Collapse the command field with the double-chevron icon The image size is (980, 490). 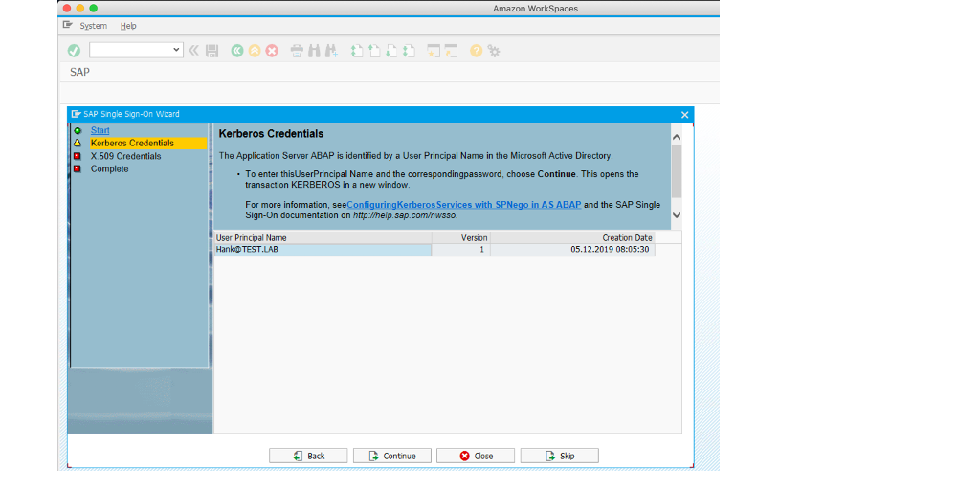coord(193,51)
